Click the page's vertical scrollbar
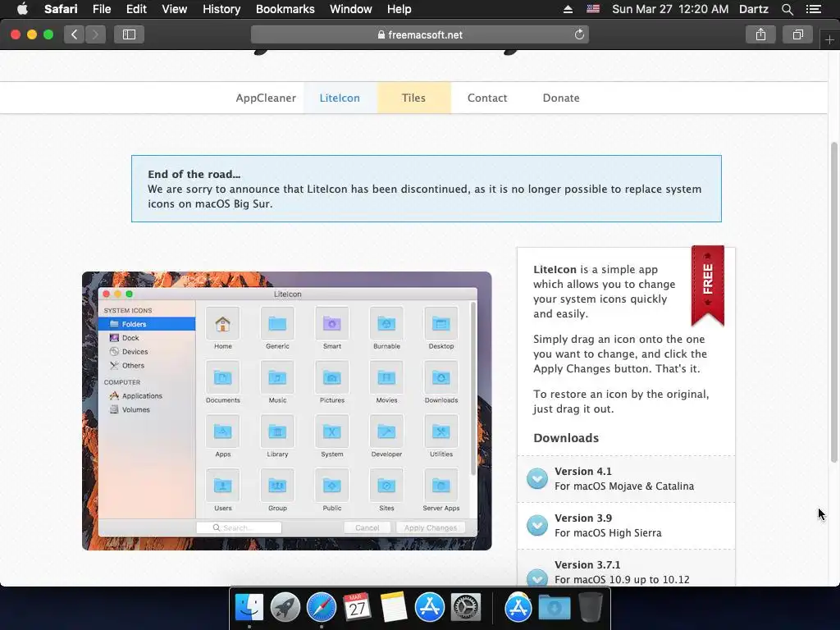This screenshot has width=840, height=630. tap(834, 302)
